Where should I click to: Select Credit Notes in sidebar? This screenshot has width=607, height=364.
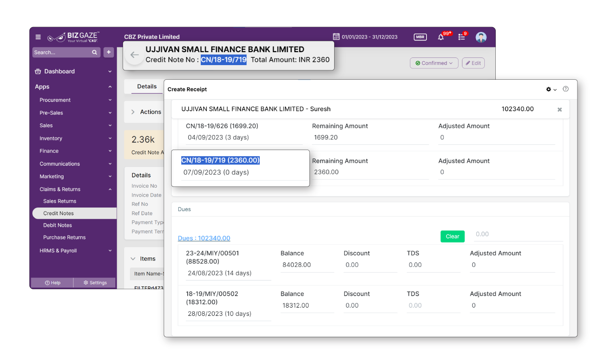(x=74, y=213)
